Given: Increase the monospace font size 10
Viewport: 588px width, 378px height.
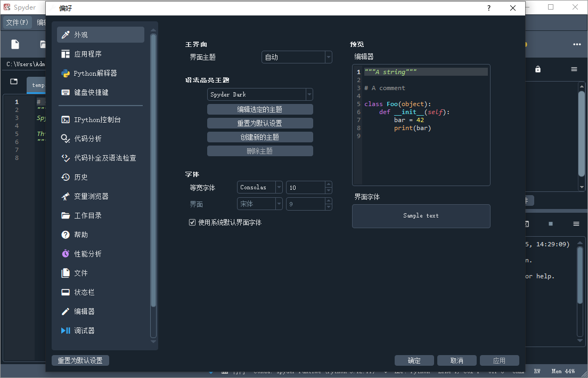Looking at the screenshot, I should pyautogui.click(x=329, y=184).
